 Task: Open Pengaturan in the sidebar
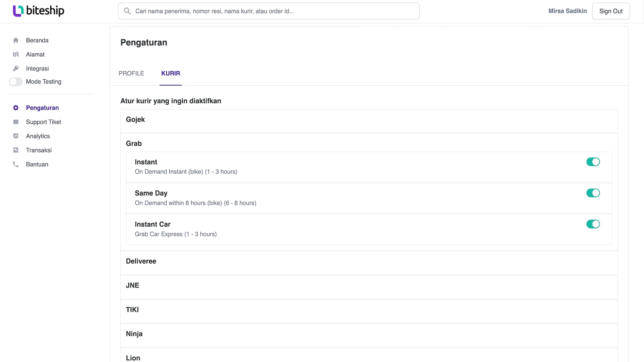[42, 108]
